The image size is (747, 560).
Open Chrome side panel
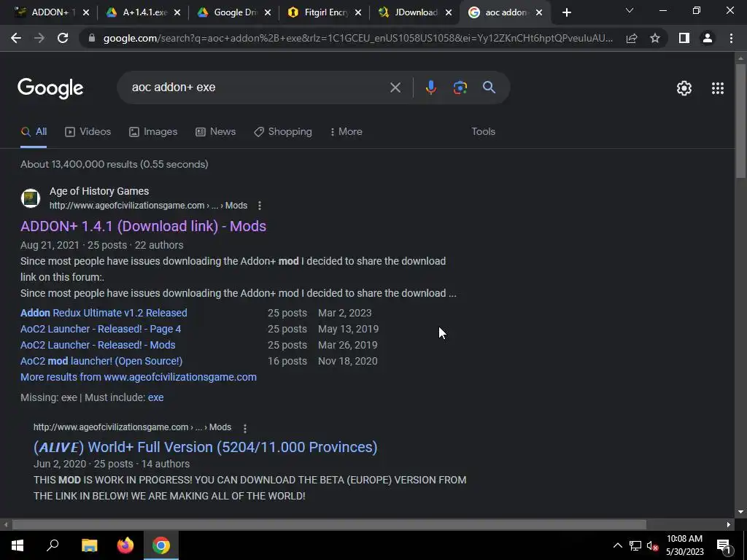point(684,38)
